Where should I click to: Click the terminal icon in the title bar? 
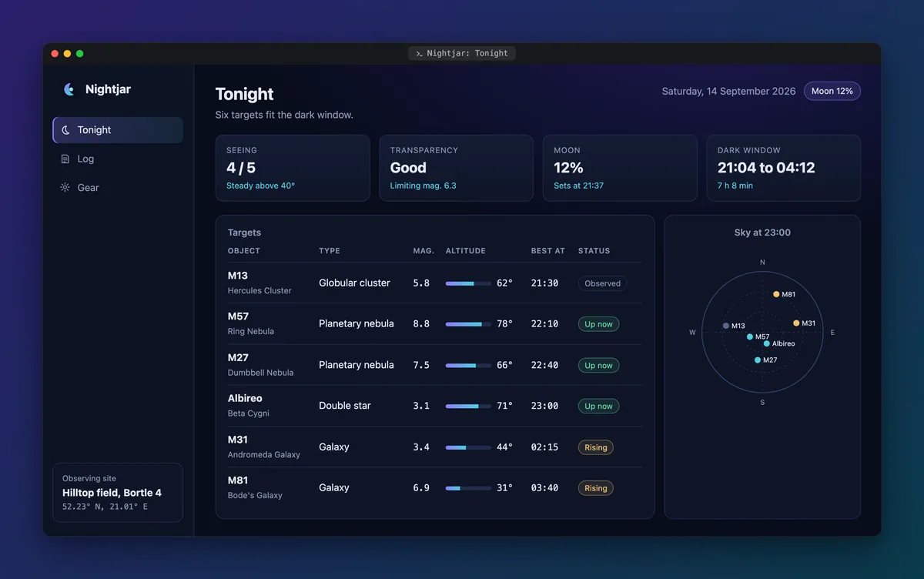click(x=419, y=53)
